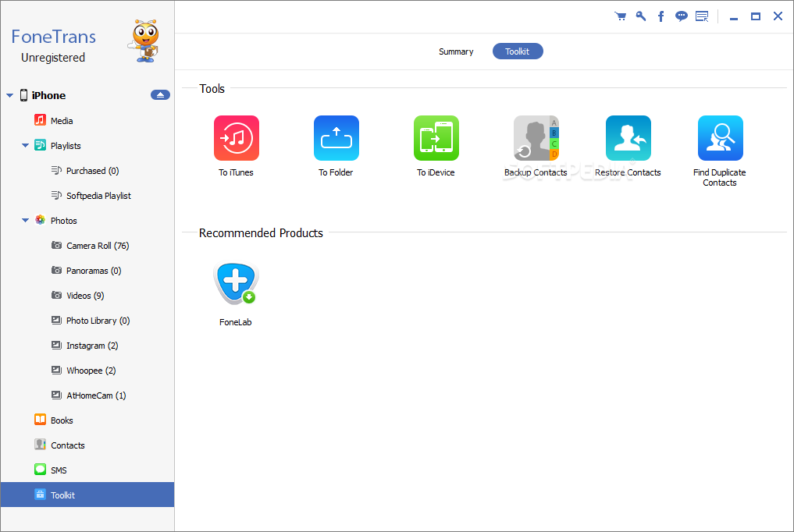Screen dimensions: 794x532
Task: Open Whoopee (2) album
Action: 87,371
